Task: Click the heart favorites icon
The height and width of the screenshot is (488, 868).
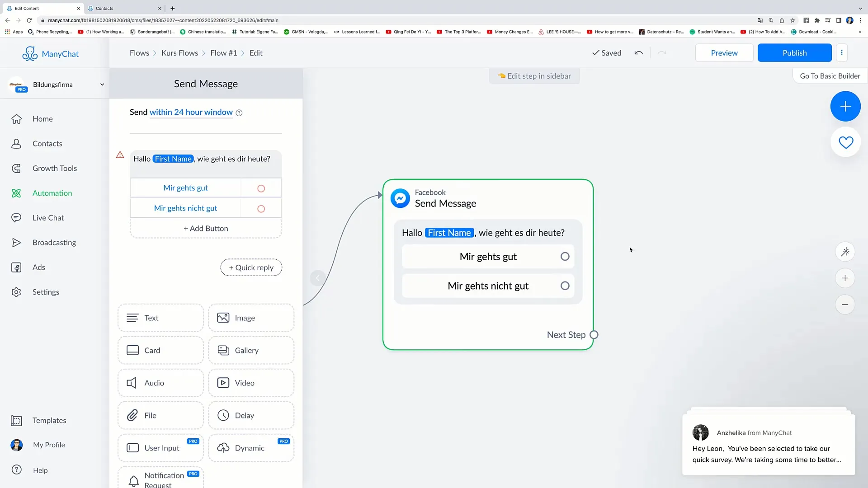Action: click(845, 142)
